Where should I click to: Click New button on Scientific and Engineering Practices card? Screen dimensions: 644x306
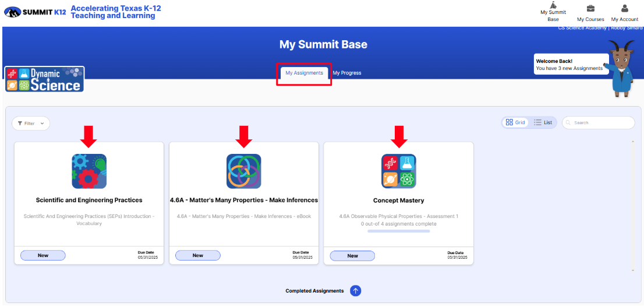pyautogui.click(x=43, y=255)
